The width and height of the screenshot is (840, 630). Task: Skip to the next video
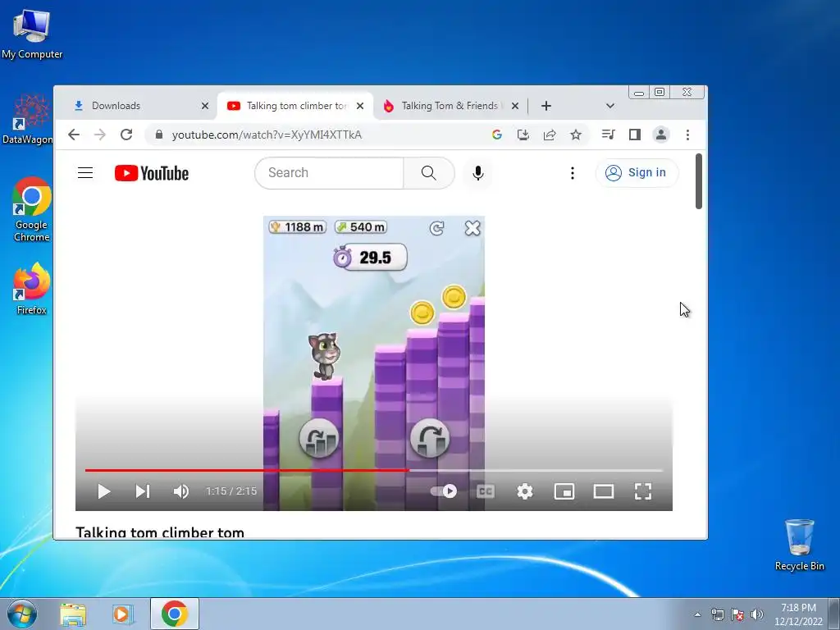143,491
